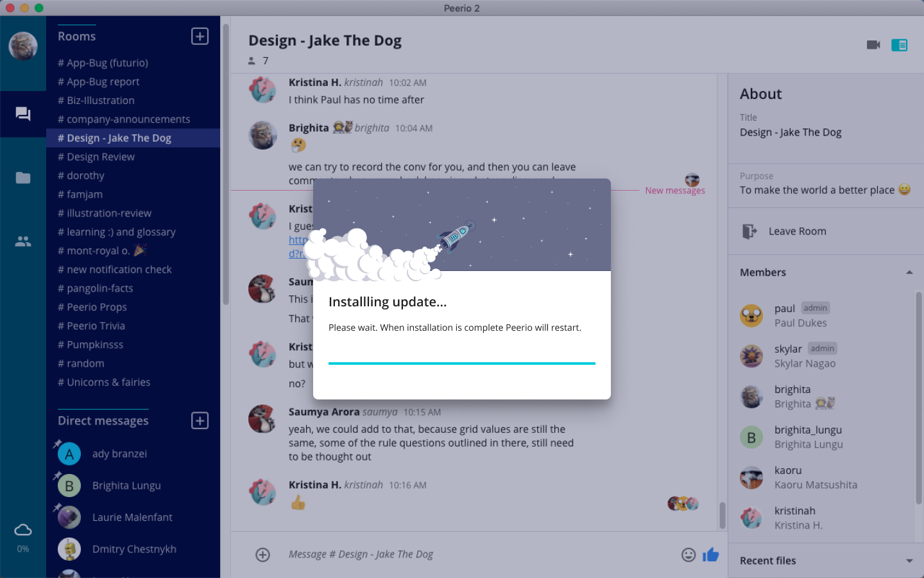Click the Leave Room door icon
The height and width of the screenshot is (578, 924).
coord(749,231)
